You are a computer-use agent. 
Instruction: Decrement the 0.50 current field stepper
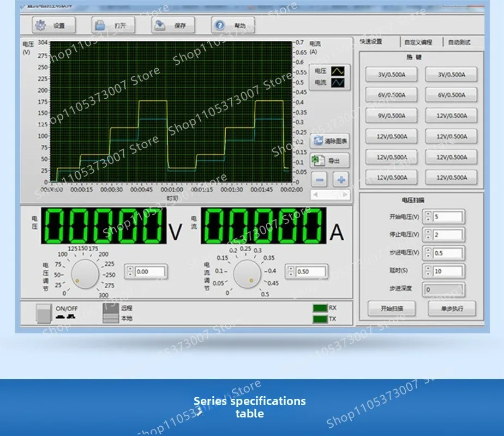coord(291,274)
